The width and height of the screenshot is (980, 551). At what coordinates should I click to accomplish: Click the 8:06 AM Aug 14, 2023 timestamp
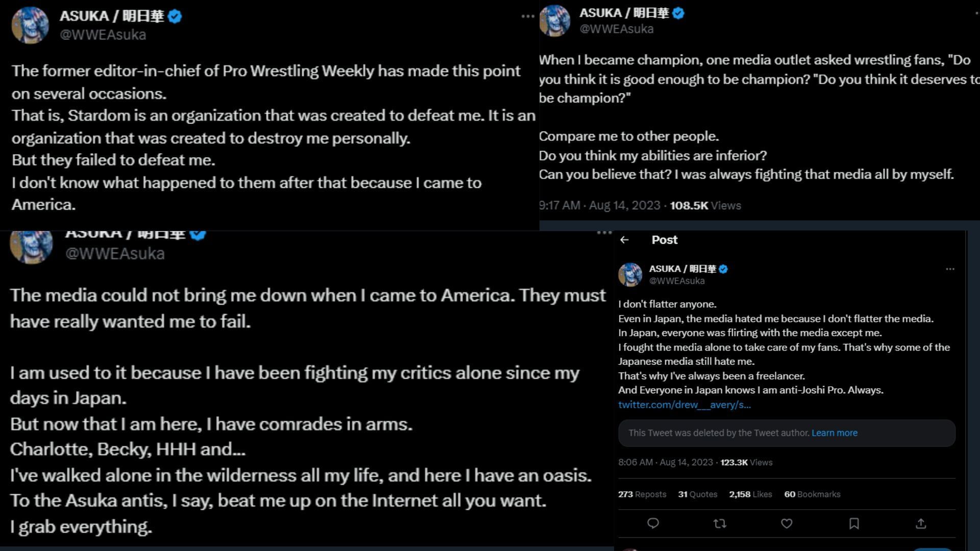pos(666,462)
